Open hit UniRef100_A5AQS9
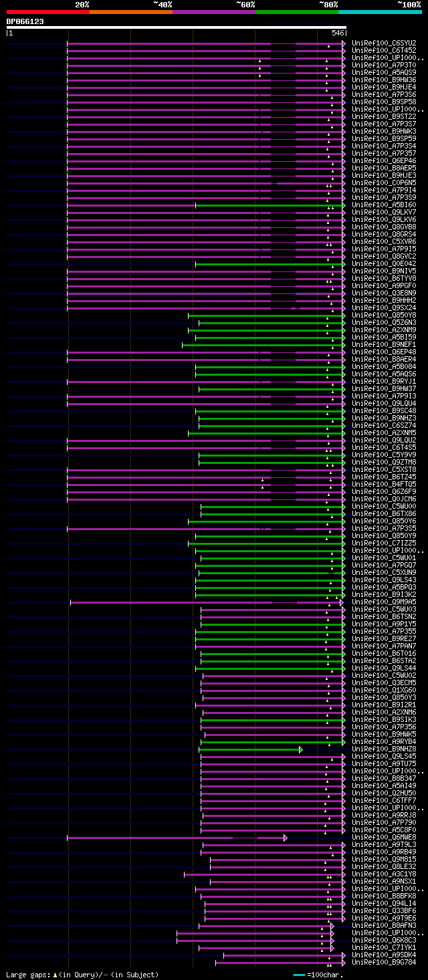Screen dimensions: 428x980 tap(384, 73)
